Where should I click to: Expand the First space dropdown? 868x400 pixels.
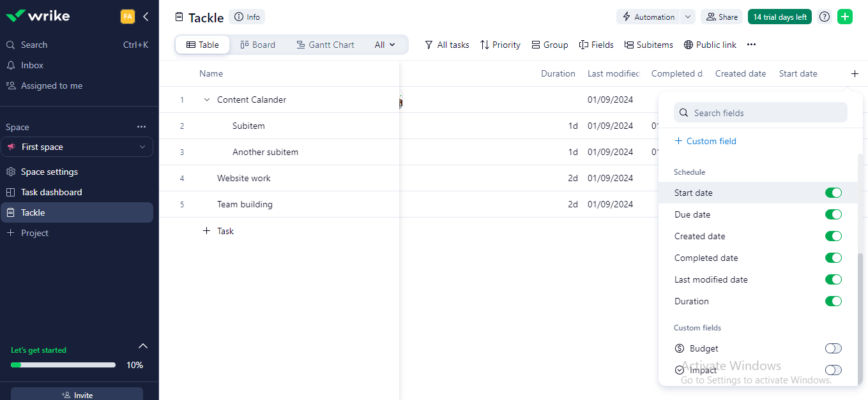143,147
